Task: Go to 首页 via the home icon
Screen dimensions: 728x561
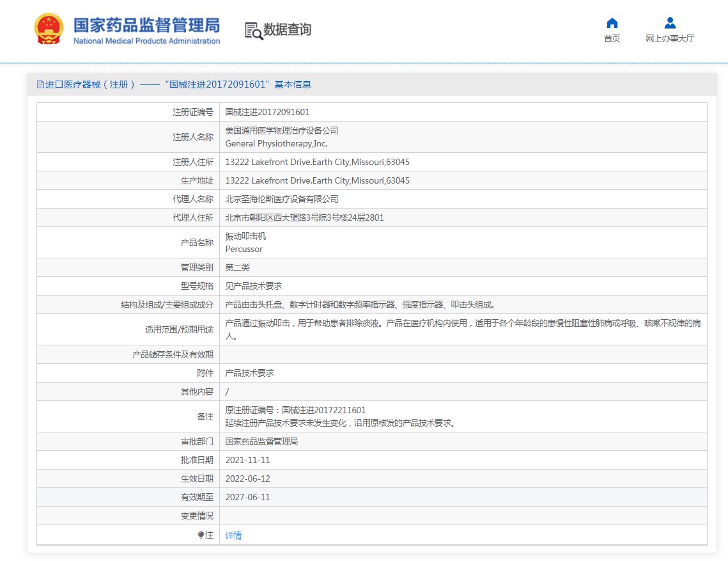Action: [x=612, y=23]
